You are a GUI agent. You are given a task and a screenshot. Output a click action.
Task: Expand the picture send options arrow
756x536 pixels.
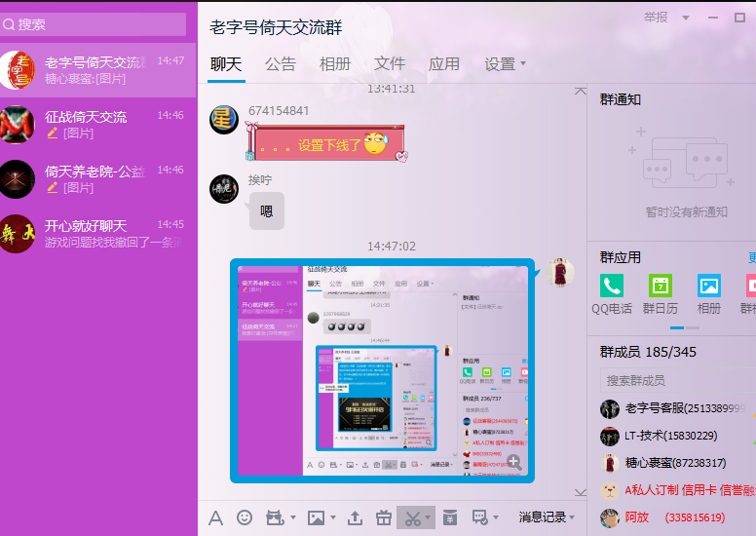pos(333,517)
